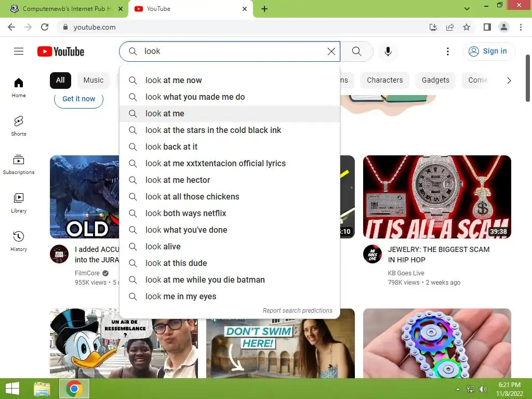Open the 'IT IS ALL A SCAM' jewelry thumbnail
Viewport: 532px width, 399px height.
[437, 197]
